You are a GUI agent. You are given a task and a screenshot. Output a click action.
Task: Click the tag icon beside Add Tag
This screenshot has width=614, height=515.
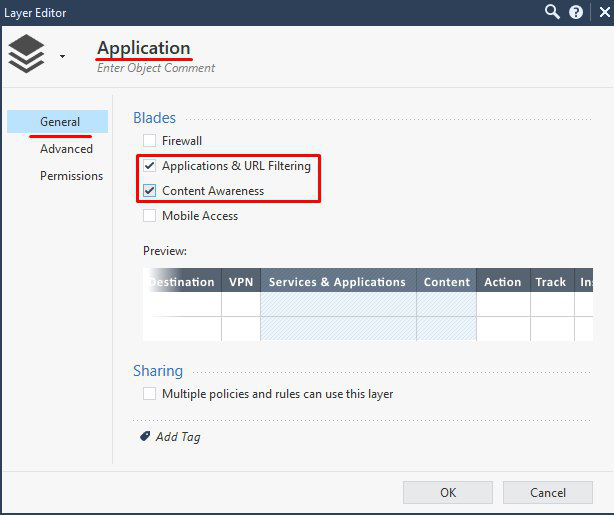[x=145, y=436]
